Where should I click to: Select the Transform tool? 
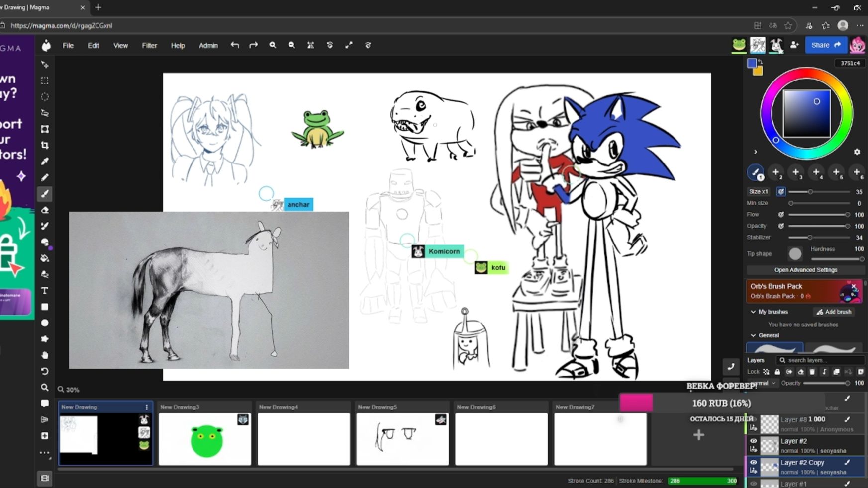tap(45, 129)
